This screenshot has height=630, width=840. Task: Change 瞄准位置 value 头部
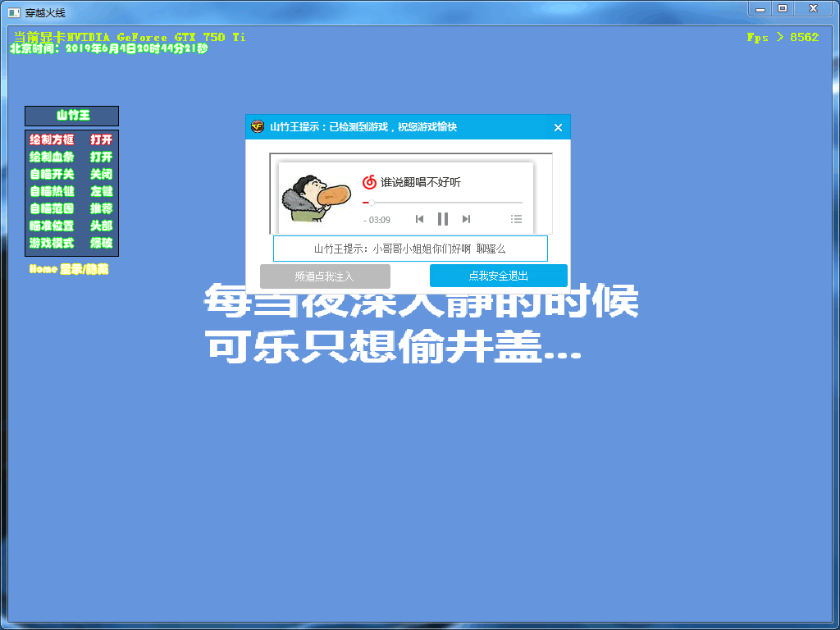[101, 226]
